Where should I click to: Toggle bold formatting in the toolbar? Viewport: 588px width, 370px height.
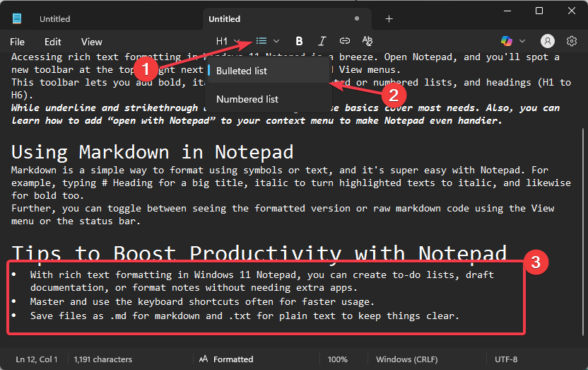click(x=299, y=41)
